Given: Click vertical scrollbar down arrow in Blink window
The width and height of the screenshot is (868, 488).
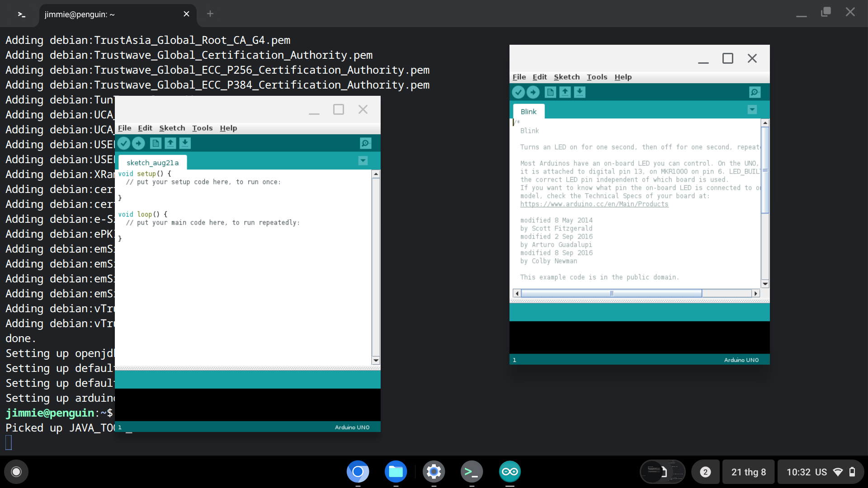Looking at the screenshot, I should [765, 284].
